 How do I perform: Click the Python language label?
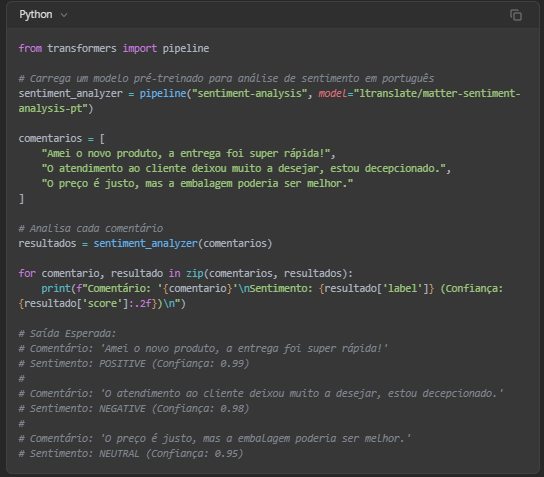[x=36, y=15]
